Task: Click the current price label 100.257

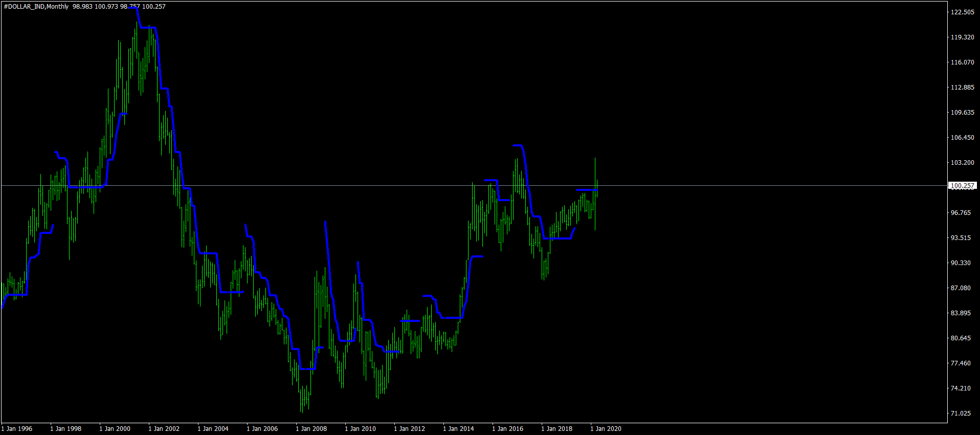Action: click(962, 186)
